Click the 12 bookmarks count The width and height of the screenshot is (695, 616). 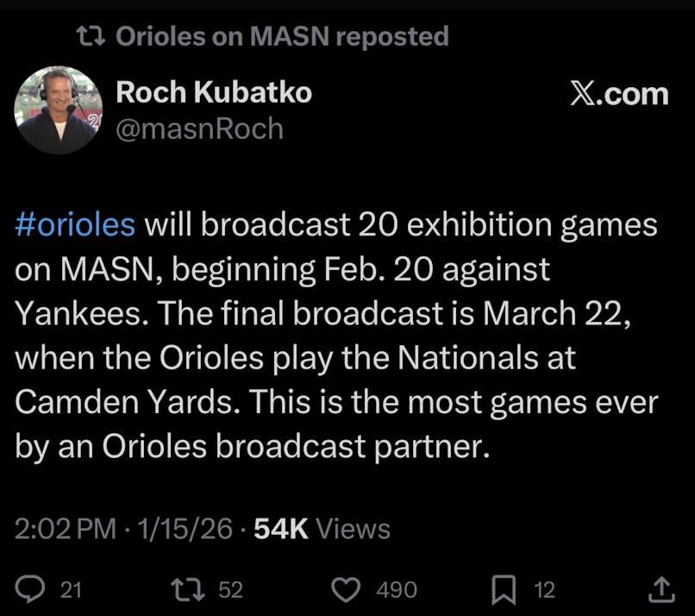(544, 589)
